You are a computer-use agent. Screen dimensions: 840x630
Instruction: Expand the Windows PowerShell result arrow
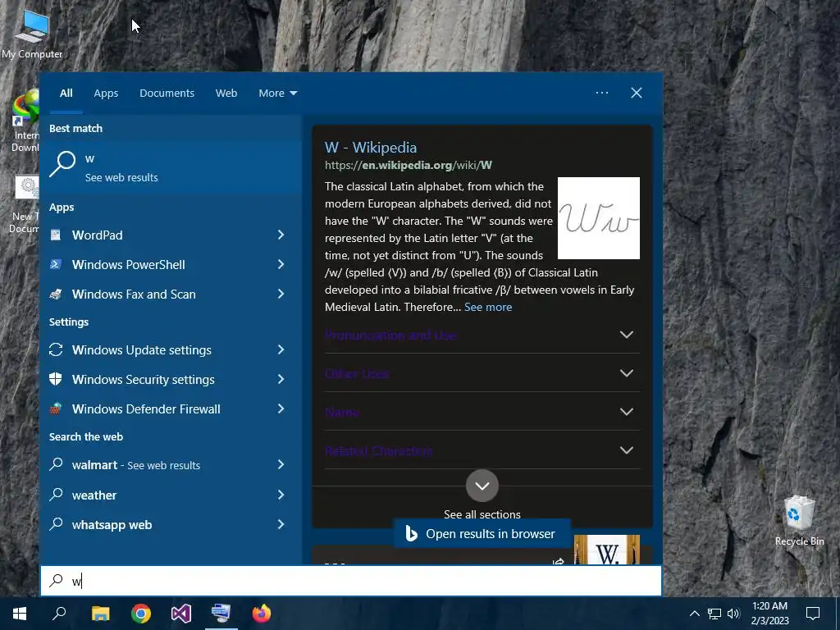coord(281,265)
